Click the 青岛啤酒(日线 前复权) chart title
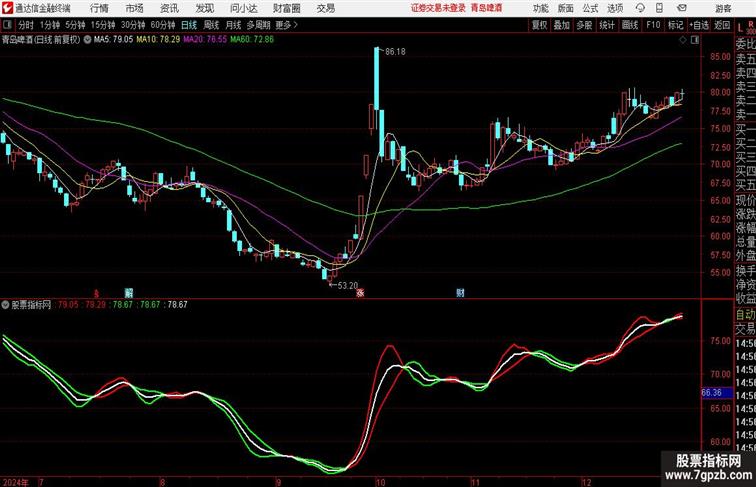 41,40
